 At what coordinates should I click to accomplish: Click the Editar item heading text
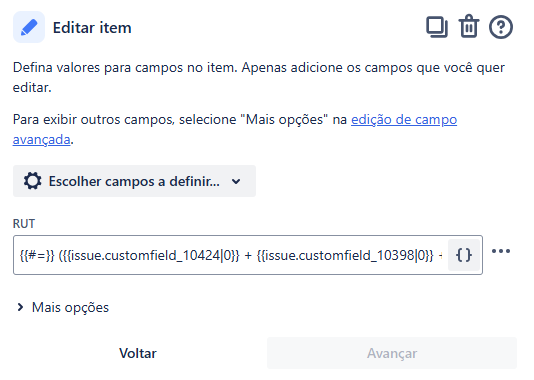click(x=92, y=28)
